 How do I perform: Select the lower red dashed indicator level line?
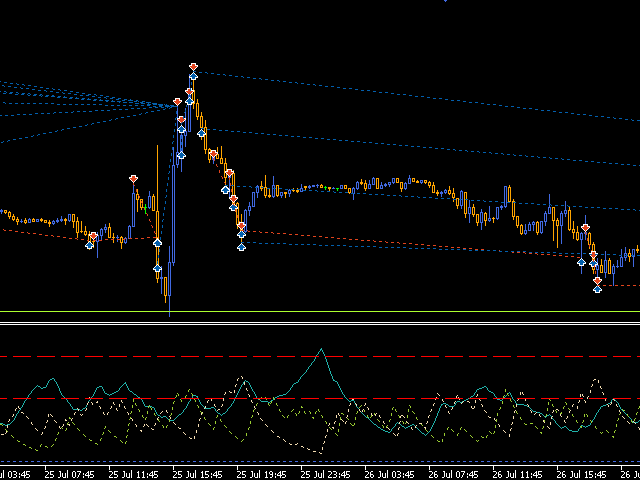pos(320,398)
